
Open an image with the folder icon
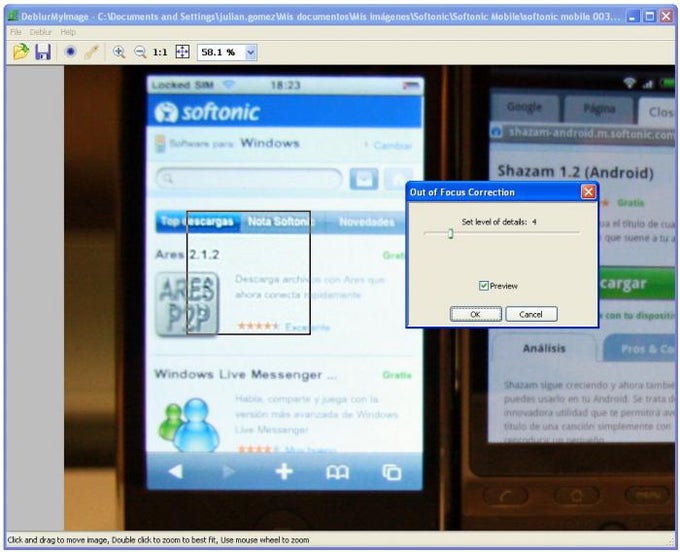20,52
